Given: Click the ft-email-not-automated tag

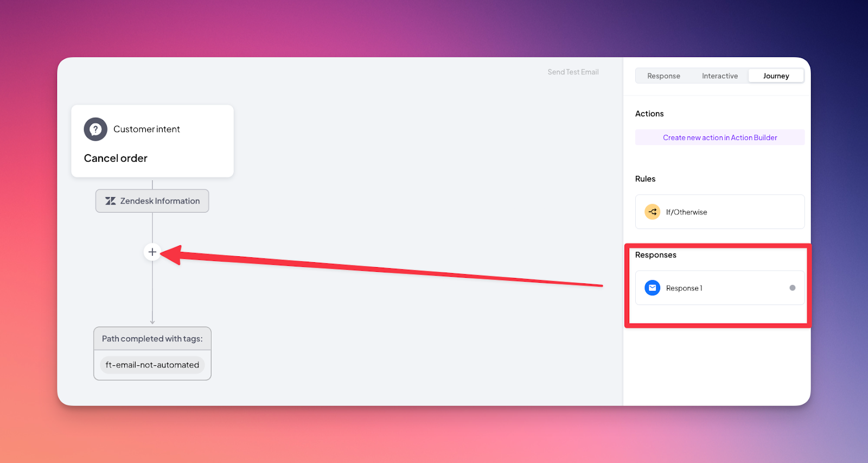Looking at the screenshot, I should click(x=152, y=365).
